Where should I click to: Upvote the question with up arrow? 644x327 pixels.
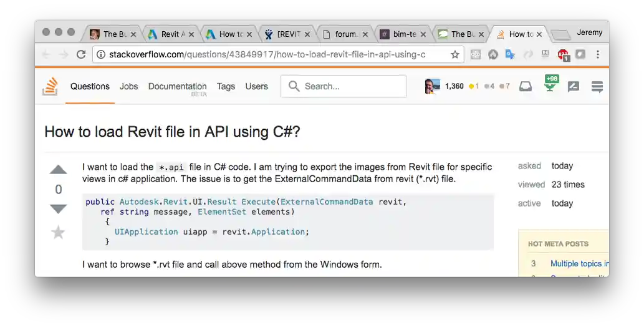(58, 170)
